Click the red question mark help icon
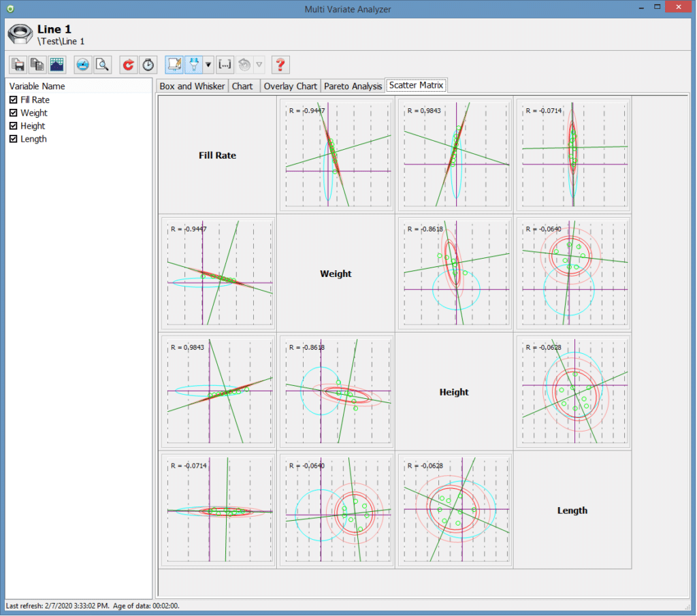 (x=280, y=65)
